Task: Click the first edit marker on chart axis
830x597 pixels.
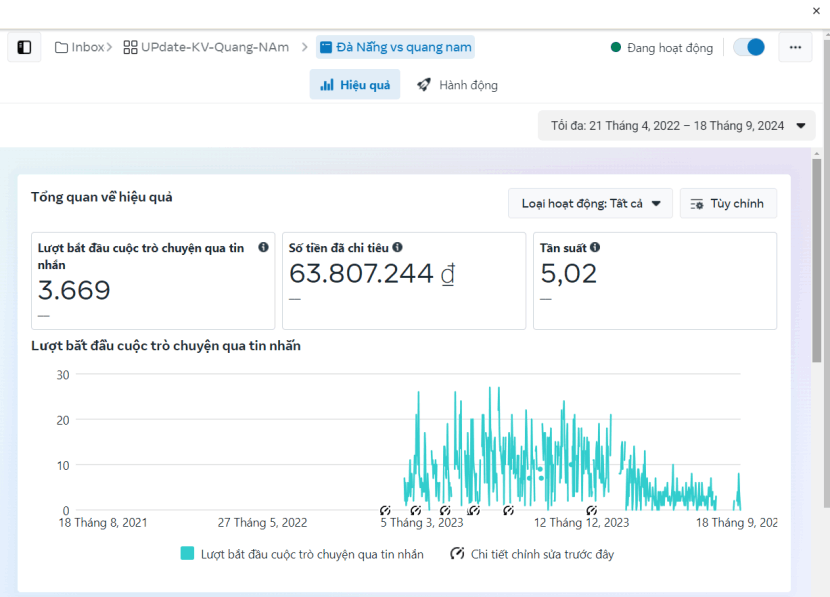Action: [385, 511]
